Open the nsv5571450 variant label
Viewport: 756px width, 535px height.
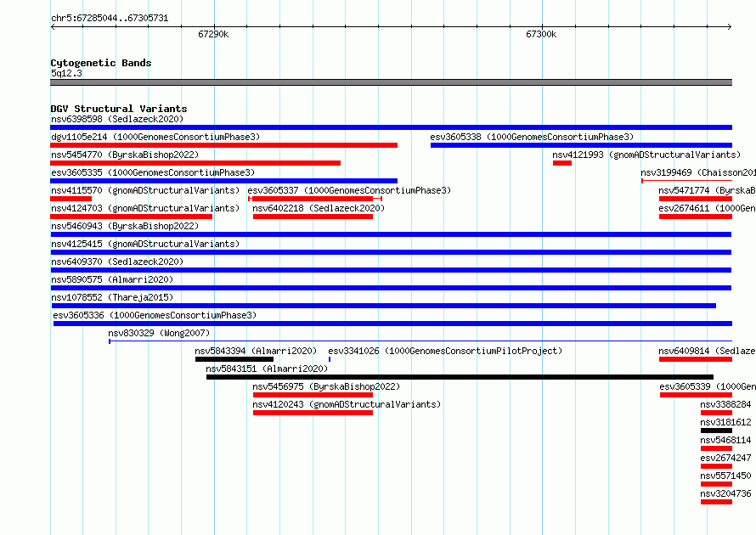click(725, 476)
